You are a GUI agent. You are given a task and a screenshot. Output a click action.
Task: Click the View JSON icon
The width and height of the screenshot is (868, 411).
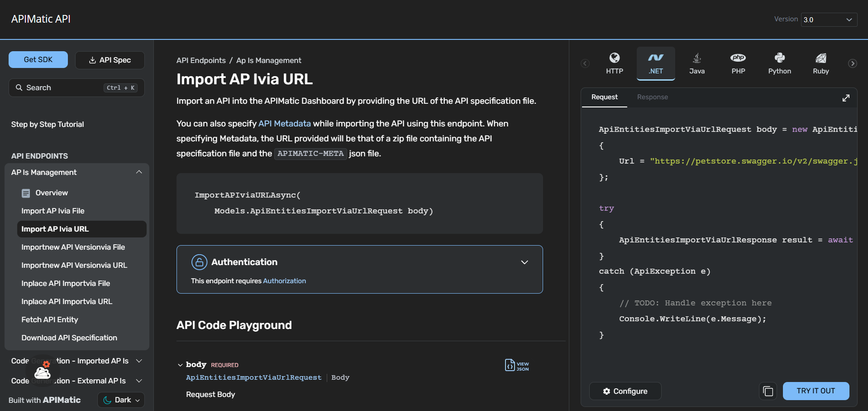pos(517,365)
